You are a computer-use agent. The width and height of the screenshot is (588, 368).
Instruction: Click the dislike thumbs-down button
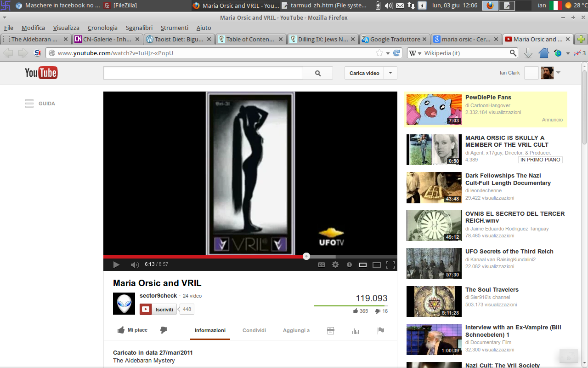click(164, 330)
